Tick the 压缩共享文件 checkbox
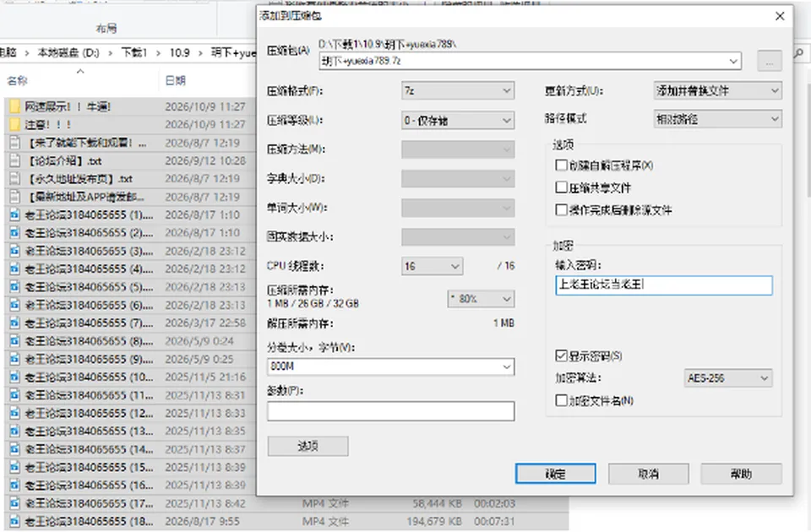Image resolution: width=811 pixels, height=532 pixels. coord(561,187)
